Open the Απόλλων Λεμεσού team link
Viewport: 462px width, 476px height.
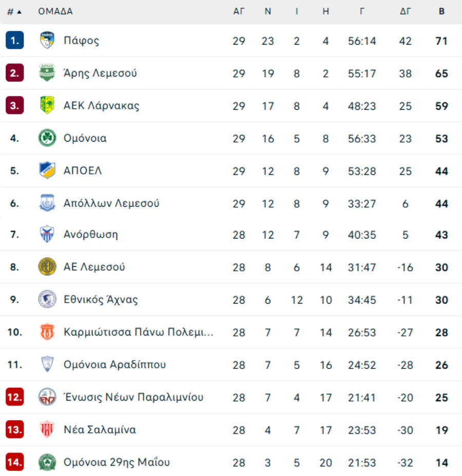click(111, 203)
